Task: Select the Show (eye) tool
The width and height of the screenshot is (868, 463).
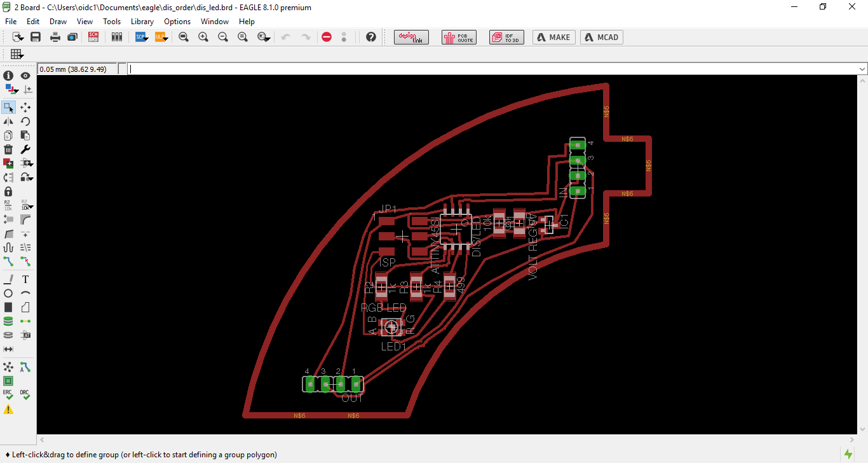Action: click(25, 76)
